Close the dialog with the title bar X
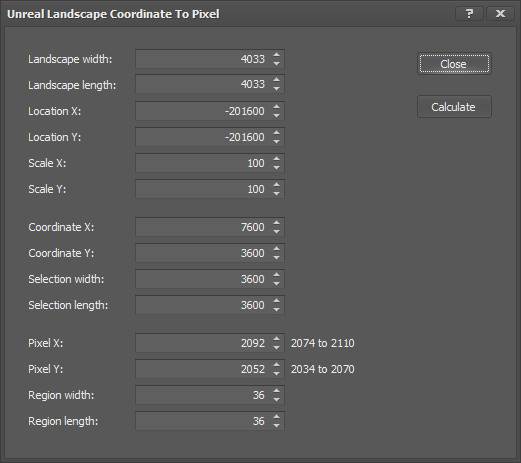 point(500,14)
